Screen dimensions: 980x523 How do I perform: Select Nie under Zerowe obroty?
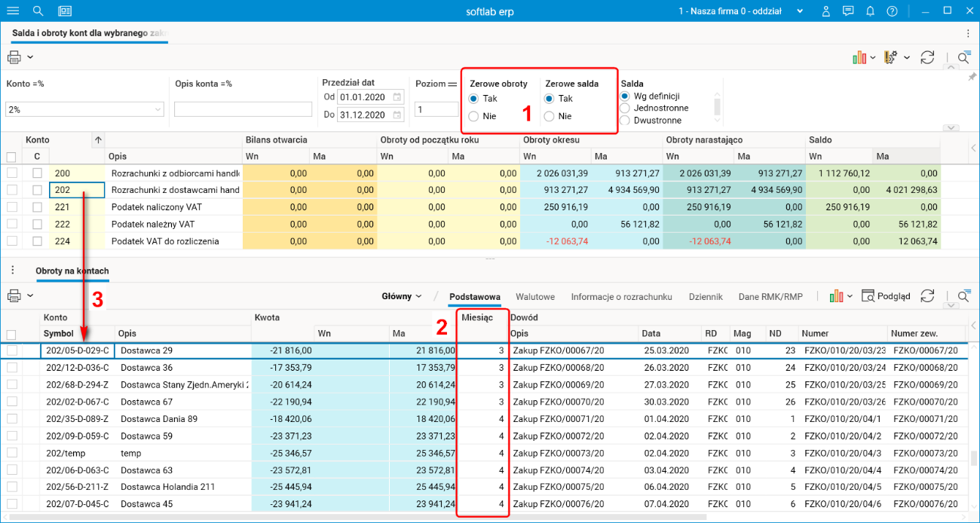coord(473,116)
